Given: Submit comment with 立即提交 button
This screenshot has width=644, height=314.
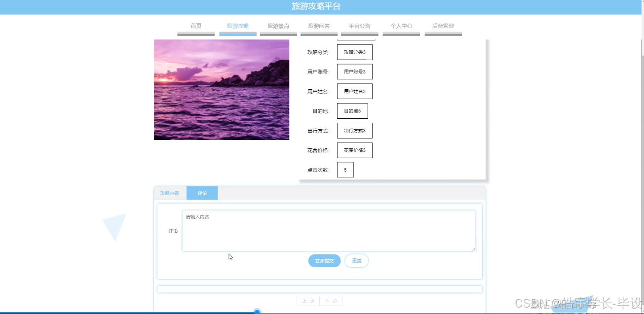Looking at the screenshot, I should pyautogui.click(x=324, y=261).
